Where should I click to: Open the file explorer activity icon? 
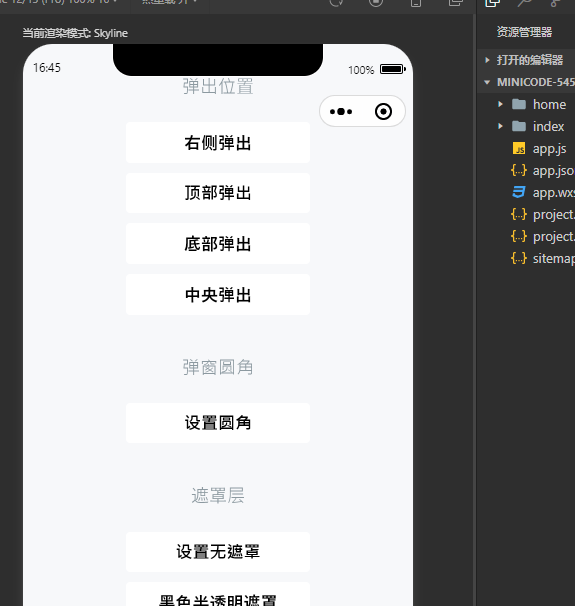(492, 2)
